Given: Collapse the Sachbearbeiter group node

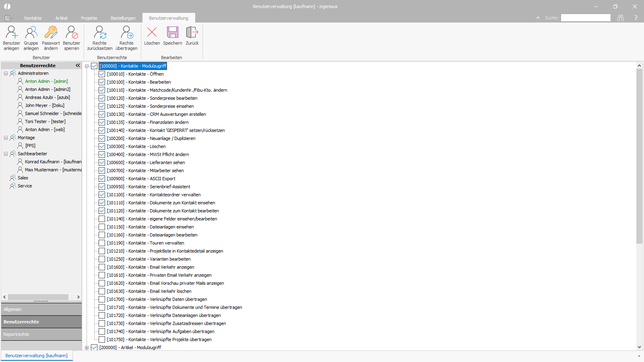Looking at the screenshot, I should [x=6, y=154].
